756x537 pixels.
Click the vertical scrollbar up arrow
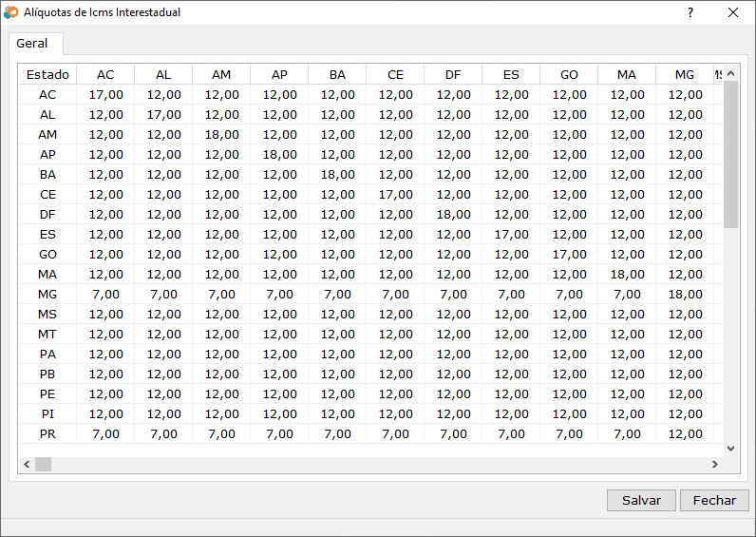point(731,73)
